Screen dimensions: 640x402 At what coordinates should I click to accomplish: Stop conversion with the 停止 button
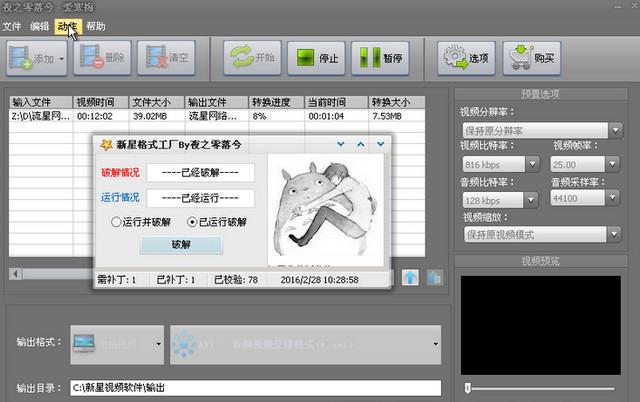[x=316, y=58]
